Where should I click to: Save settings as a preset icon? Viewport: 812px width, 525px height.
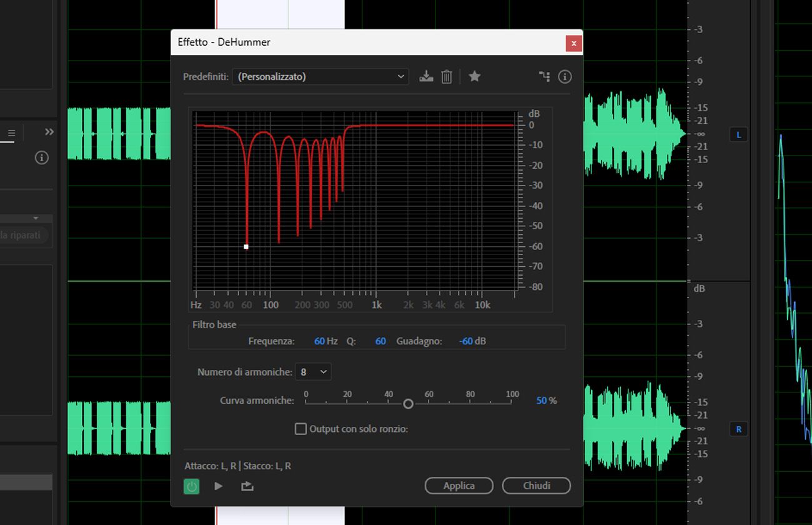[x=426, y=76]
